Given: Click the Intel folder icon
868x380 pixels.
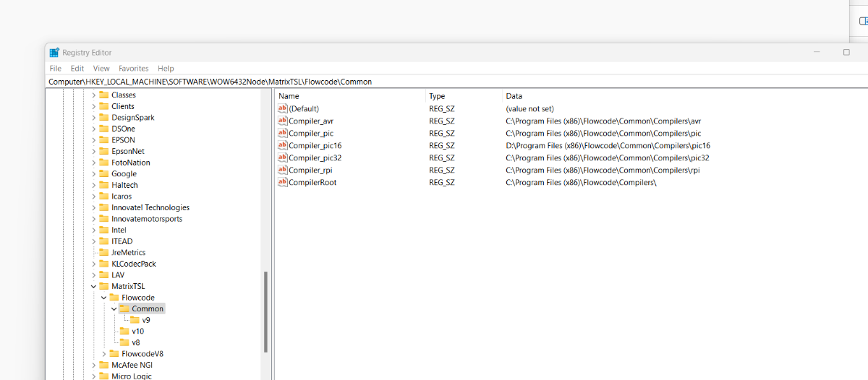Looking at the screenshot, I should 103,230.
